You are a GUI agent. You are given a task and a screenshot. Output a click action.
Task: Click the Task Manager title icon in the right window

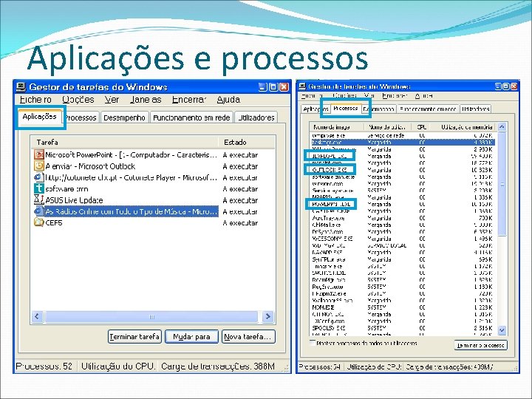point(302,86)
